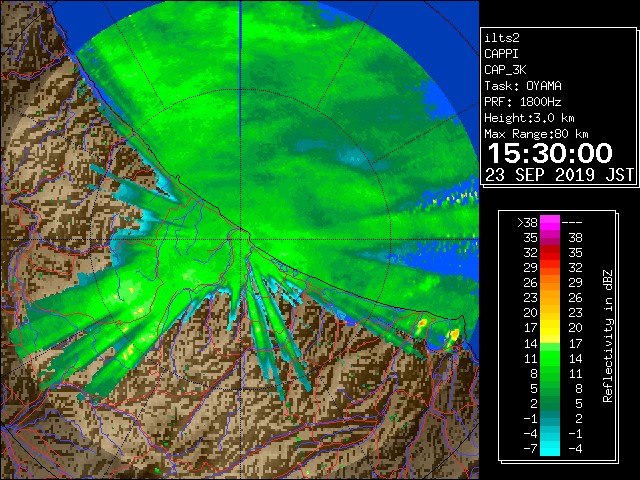
Task: Click the '>38' legend value
Action: coord(527,222)
